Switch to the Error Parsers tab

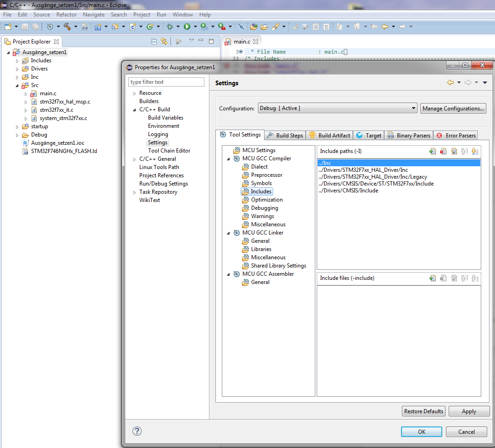[456, 135]
